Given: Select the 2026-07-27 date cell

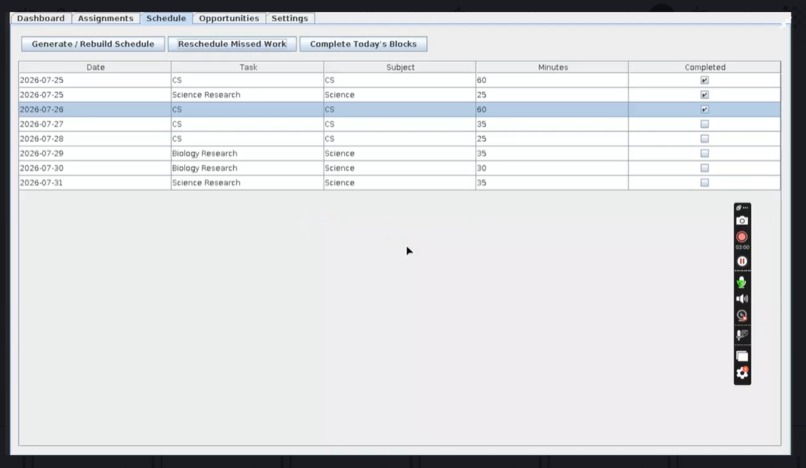Looking at the screenshot, I should [x=95, y=124].
